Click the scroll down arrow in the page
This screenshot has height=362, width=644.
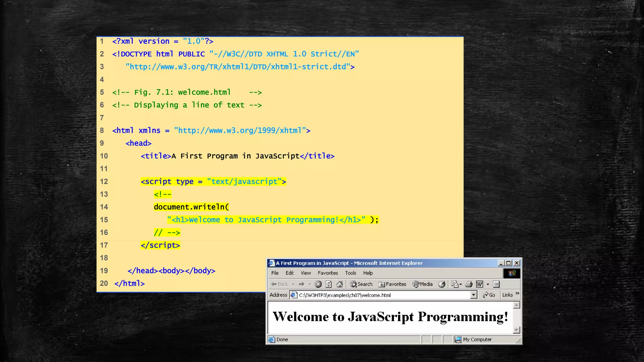(516, 330)
